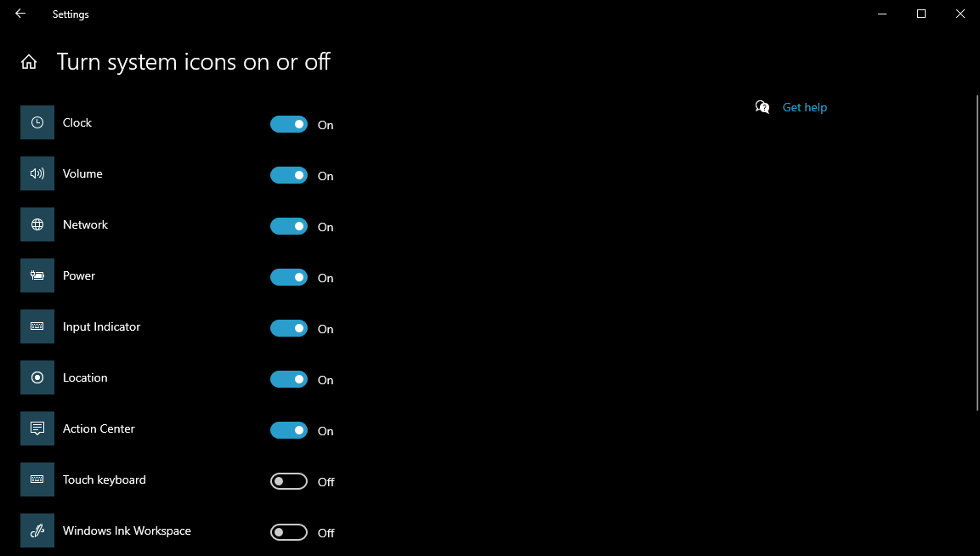Click the vertical scrollbar on the right
This screenshot has width=980, height=556.
pos(976,255)
